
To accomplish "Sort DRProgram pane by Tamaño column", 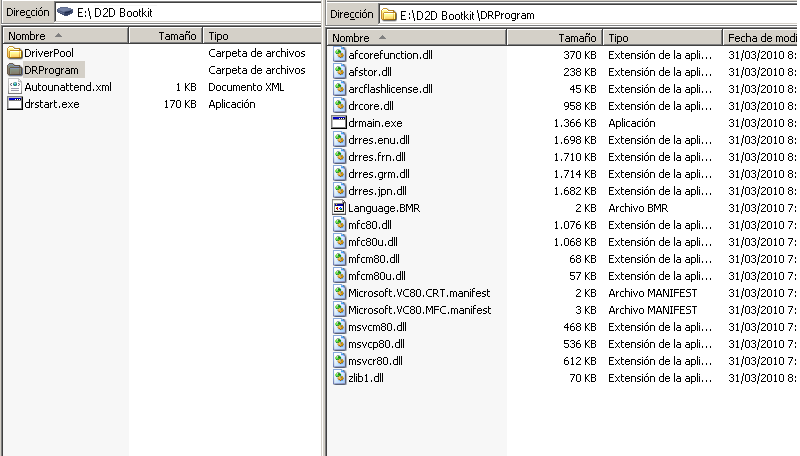I will 555,38.
